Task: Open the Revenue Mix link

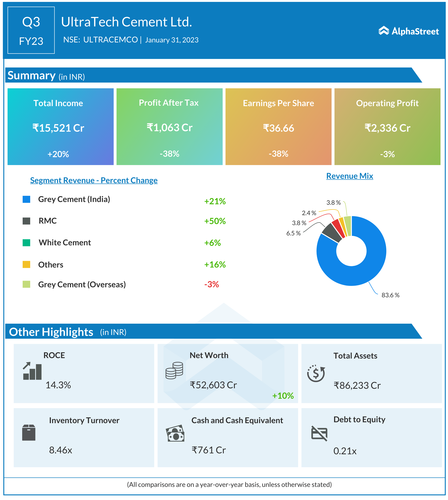Action: (350, 176)
